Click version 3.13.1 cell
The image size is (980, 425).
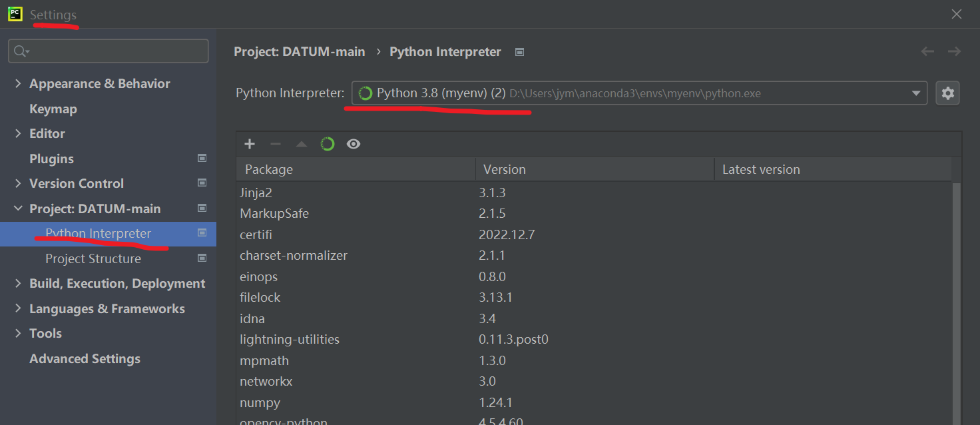tap(495, 297)
